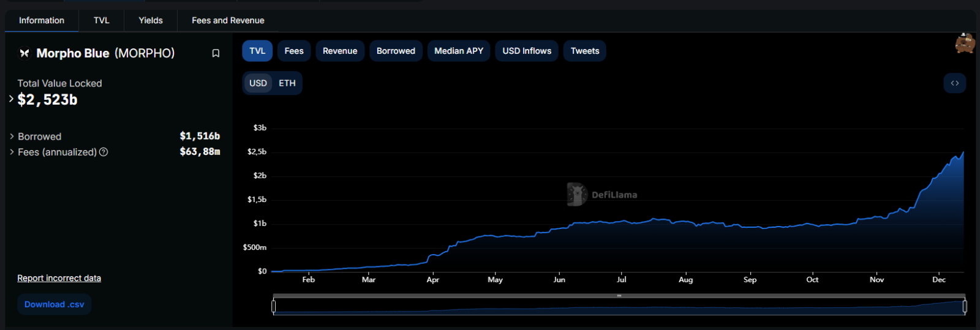
Task: Download the .csv data file
Action: coord(55,304)
